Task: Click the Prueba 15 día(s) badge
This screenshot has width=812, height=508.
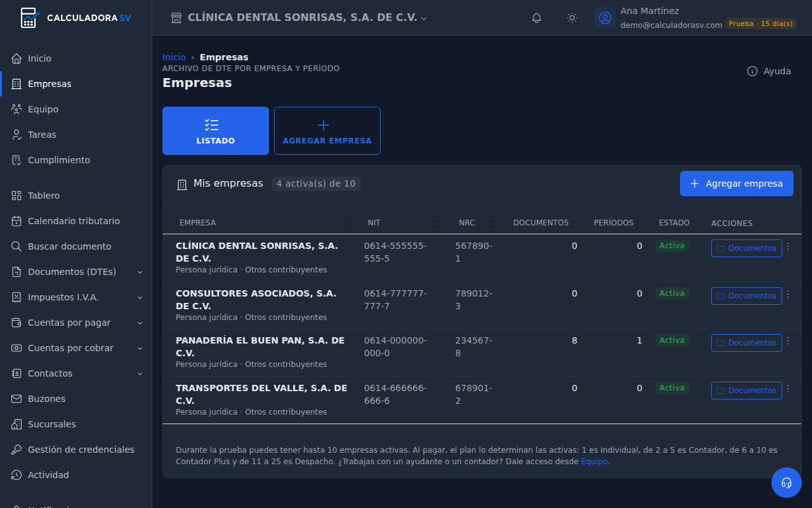Action: [x=761, y=23]
